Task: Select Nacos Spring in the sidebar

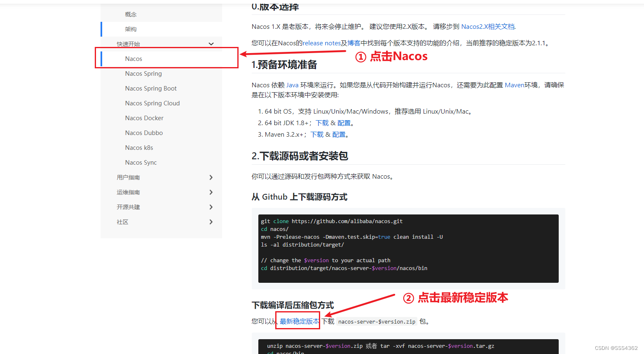Action: (x=143, y=74)
